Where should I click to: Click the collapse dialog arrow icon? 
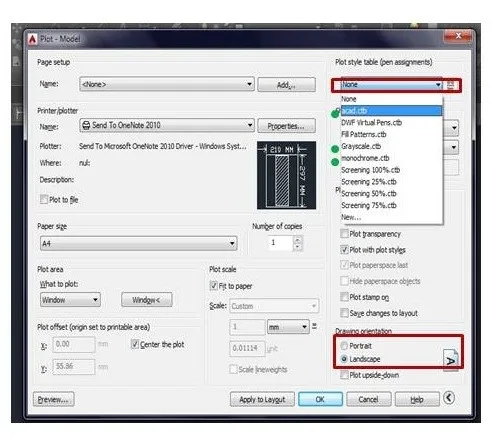pos(449,398)
